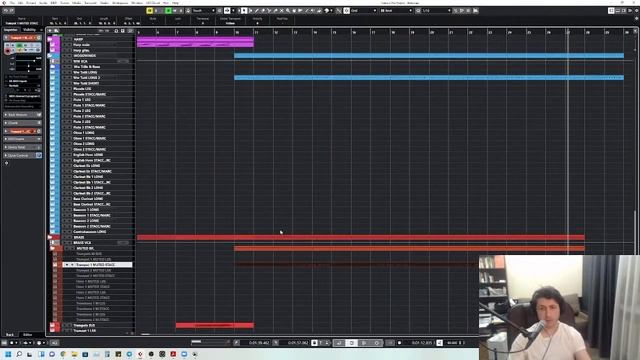640x360 pixels.
Task: Open the Edit menu
Action: (20, 2)
